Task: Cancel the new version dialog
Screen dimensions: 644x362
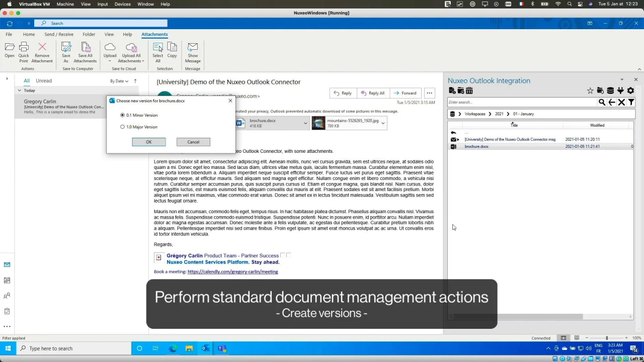Action: pyautogui.click(x=193, y=142)
